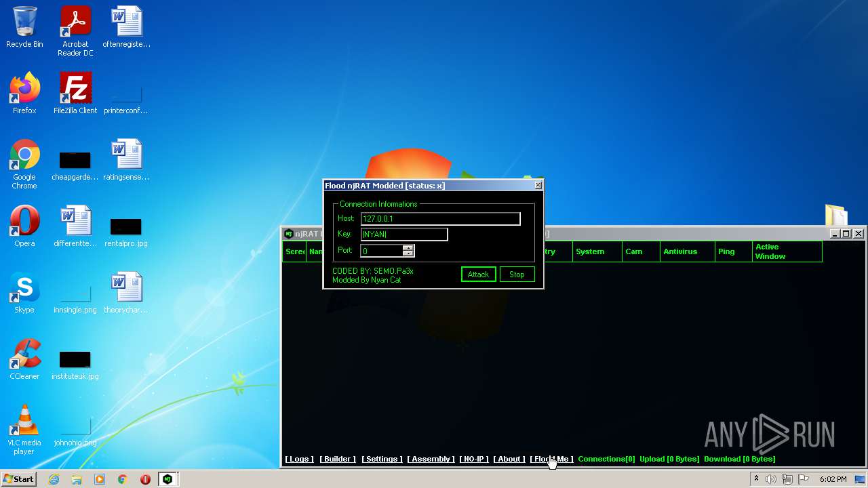The height and width of the screenshot is (488, 868).
Task: Show hidden system tray icons
Action: point(756,479)
